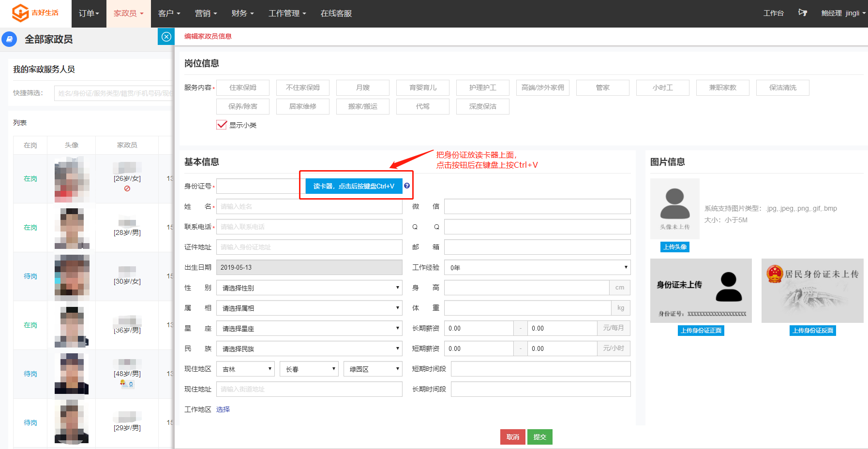Click the 读卡器 card reader button
This screenshot has height=449, width=868.
[x=354, y=186]
